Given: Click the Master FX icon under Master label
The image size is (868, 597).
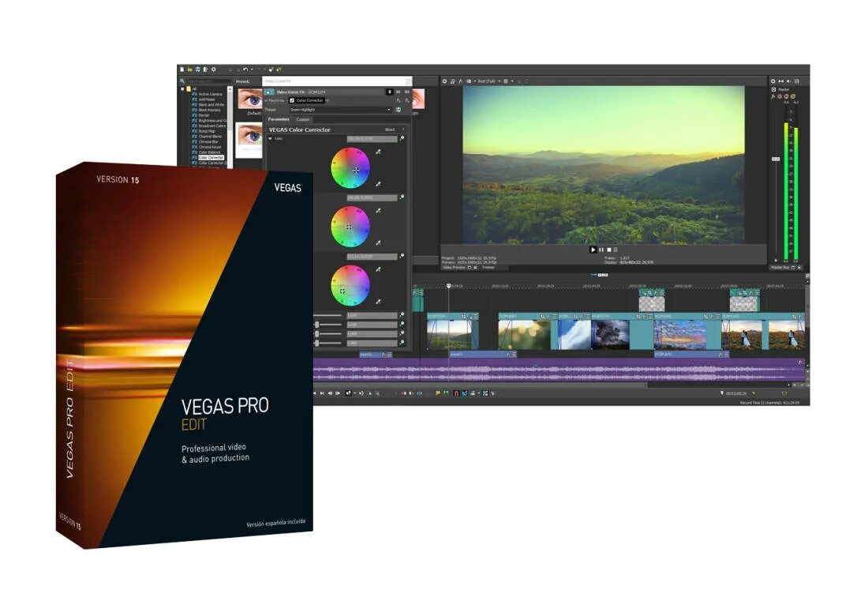Looking at the screenshot, I should 773,96.
